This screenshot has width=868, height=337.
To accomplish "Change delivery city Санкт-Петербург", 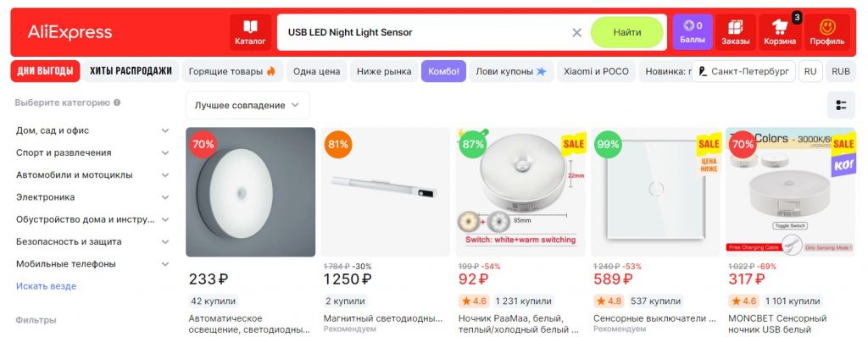I will 743,71.
